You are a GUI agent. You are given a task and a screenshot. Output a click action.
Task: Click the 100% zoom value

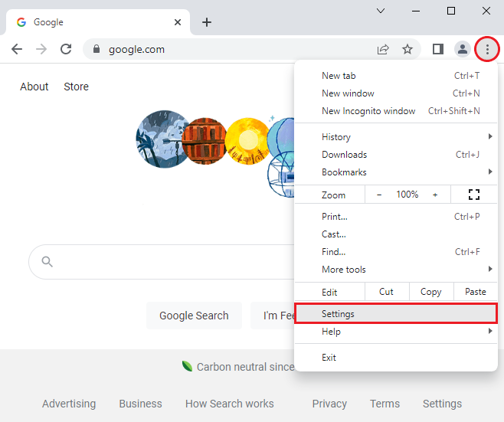click(407, 195)
